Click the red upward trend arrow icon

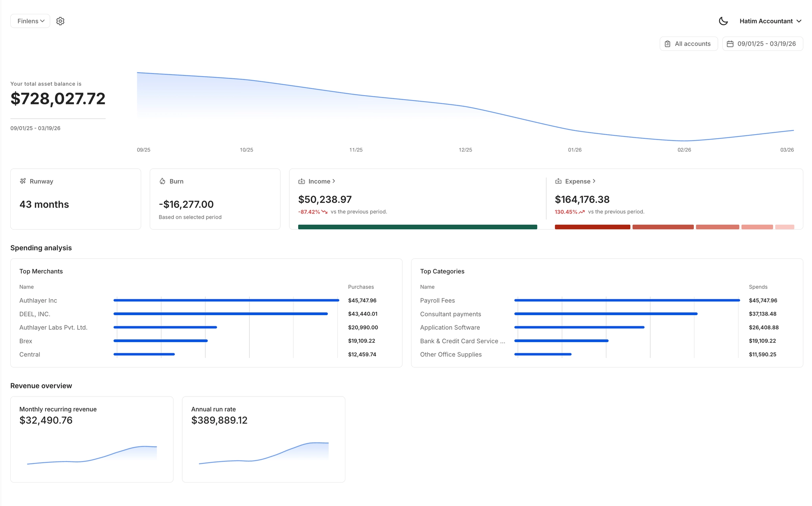tap(582, 212)
